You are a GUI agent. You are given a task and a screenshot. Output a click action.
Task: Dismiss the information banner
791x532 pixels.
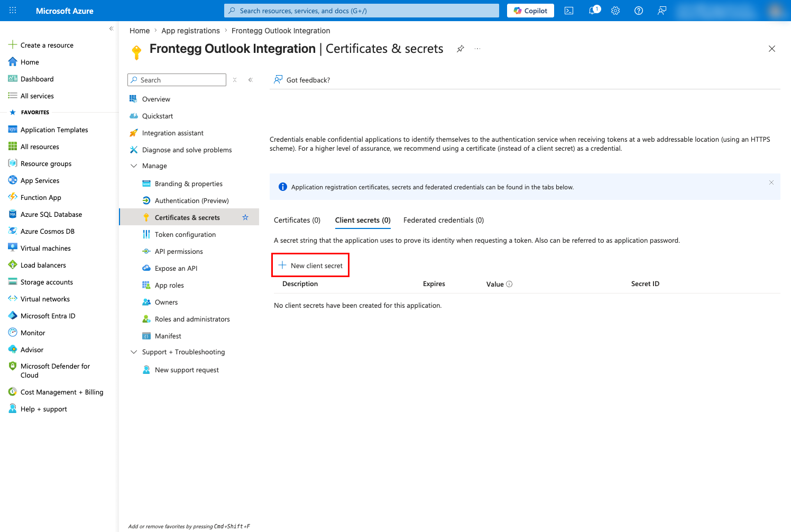tap(771, 182)
